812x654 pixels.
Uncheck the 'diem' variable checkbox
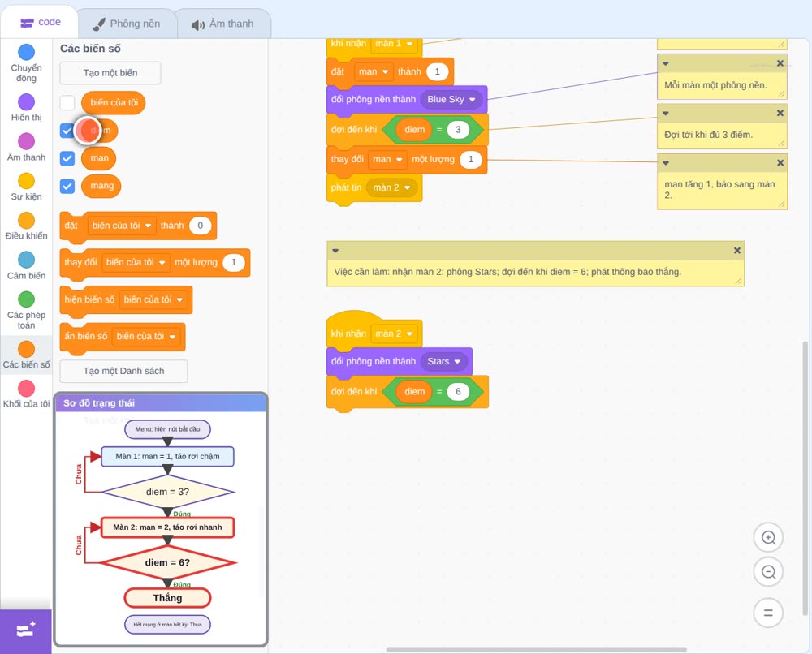pyautogui.click(x=67, y=131)
